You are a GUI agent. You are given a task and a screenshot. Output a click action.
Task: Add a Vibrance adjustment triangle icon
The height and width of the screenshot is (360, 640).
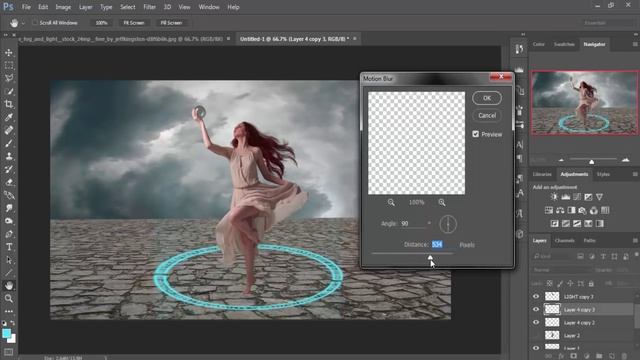599,197
